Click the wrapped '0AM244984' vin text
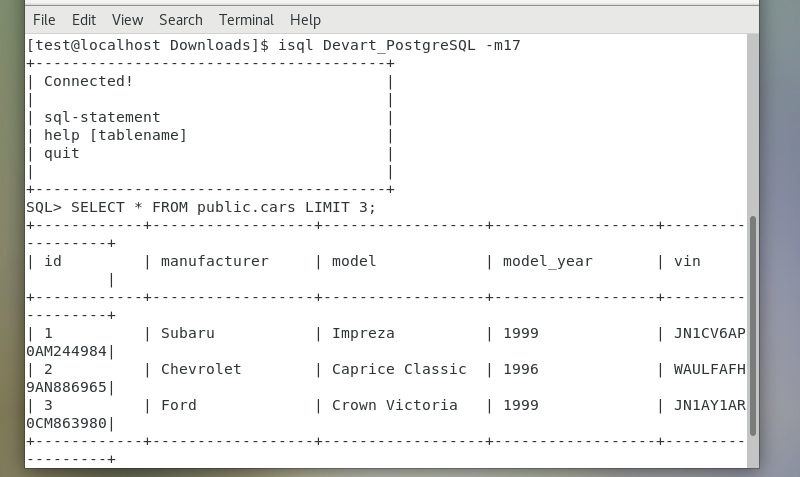Screen dimensions: 800x477 66,351
